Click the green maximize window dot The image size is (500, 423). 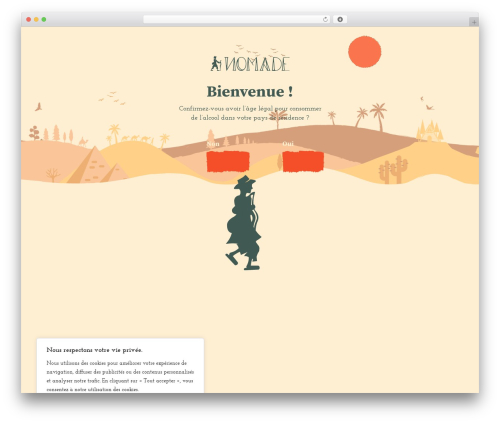(x=44, y=19)
